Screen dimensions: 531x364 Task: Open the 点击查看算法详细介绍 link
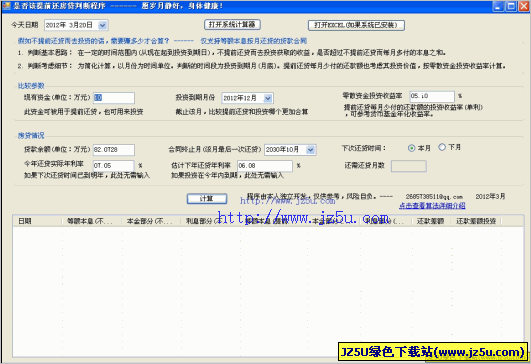[432, 206]
